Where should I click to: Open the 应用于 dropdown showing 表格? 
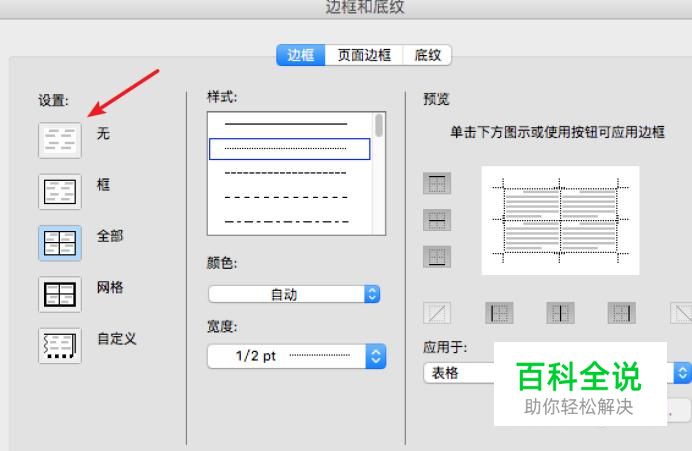pyautogui.click(x=557, y=373)
